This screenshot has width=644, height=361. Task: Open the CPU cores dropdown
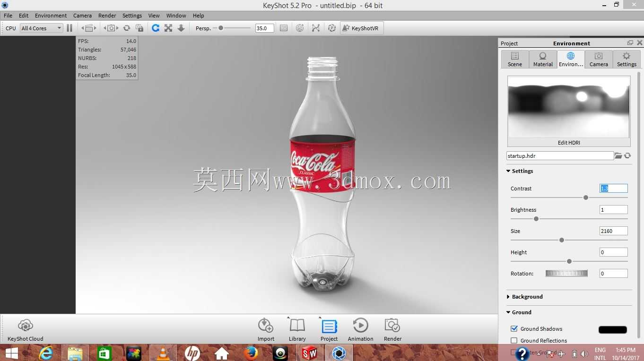click(x=41, y=28)
